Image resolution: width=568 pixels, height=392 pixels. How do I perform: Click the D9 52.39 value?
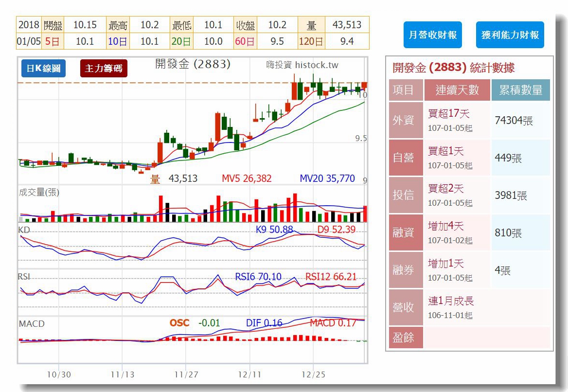(x=337, y=230)
